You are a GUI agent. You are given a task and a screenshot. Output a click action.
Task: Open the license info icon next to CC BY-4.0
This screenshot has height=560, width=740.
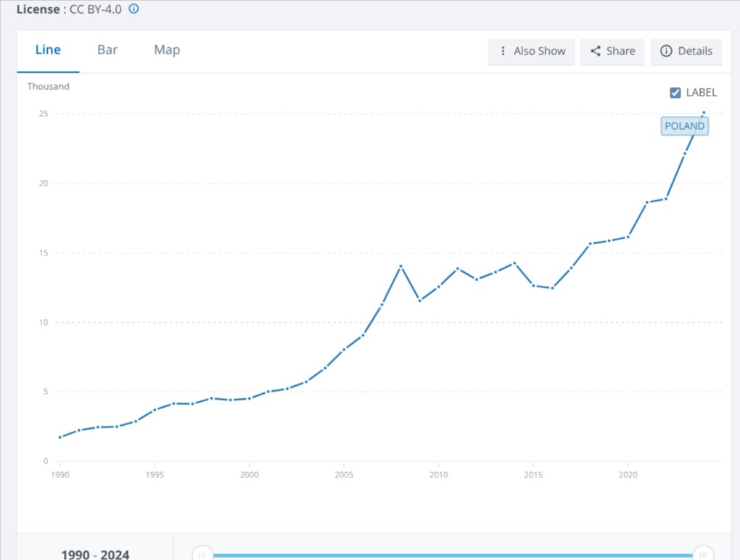click(x=134, y=9)
